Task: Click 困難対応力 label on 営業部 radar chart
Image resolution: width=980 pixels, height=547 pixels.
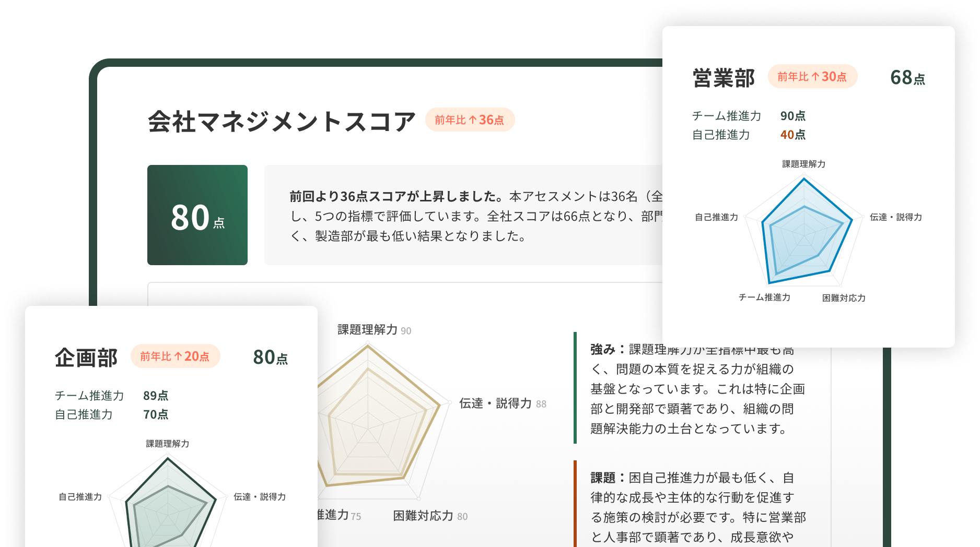Action: [x=844, y=298]
